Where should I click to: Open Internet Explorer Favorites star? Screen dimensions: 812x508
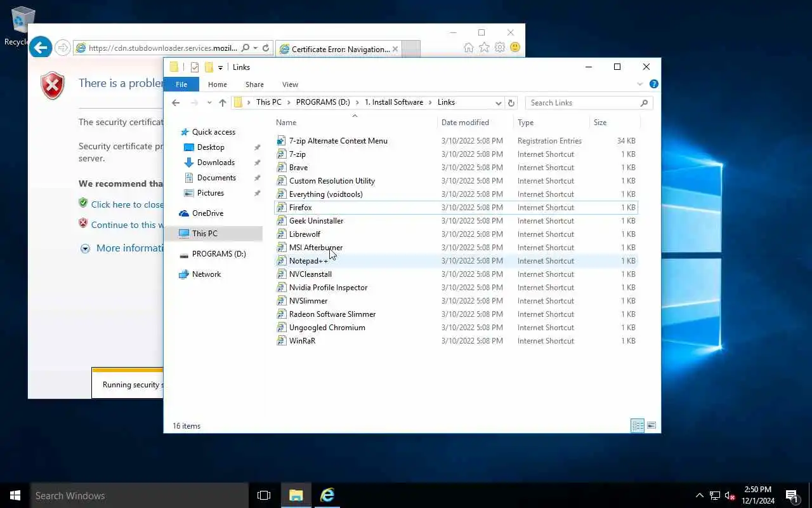[x=484, y=48]
